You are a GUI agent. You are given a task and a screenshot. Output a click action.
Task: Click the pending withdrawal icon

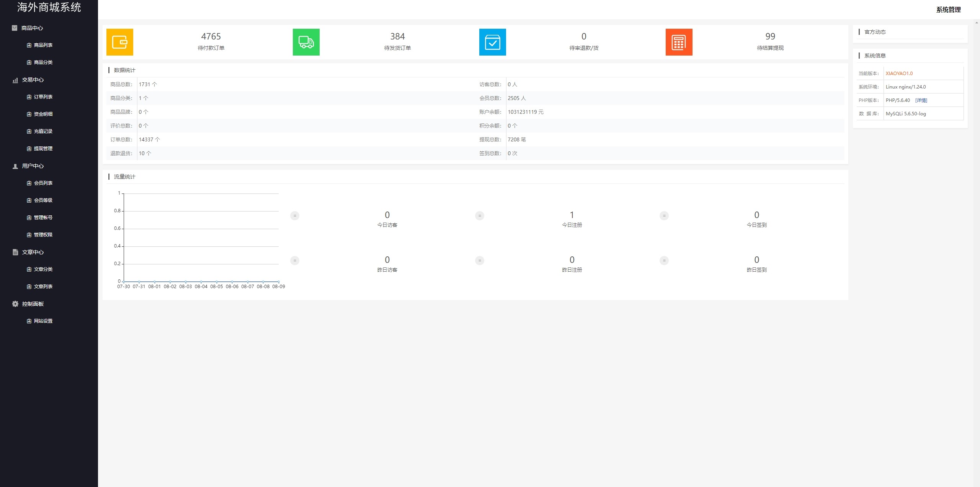[679, 42]
